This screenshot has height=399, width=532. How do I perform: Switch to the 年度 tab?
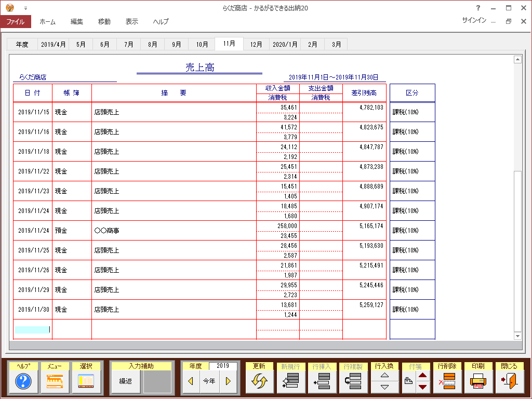click(x=22, y=45)
